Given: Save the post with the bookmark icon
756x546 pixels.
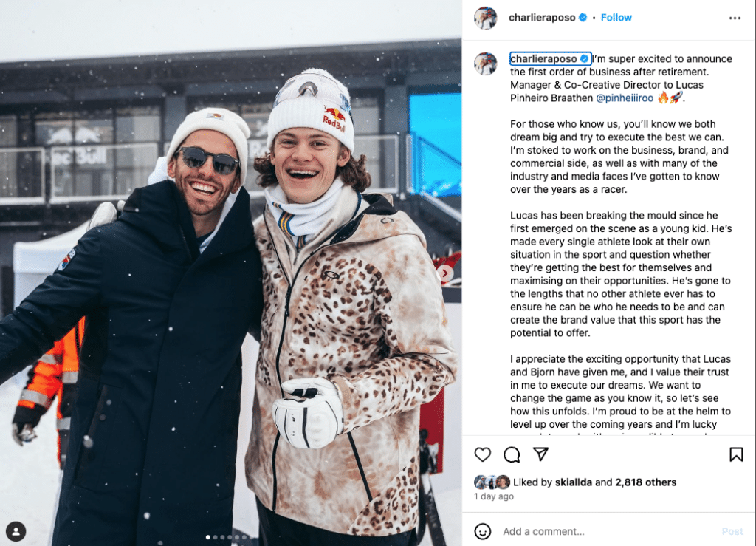Looking at the screenshot, I should pos(736,454).
